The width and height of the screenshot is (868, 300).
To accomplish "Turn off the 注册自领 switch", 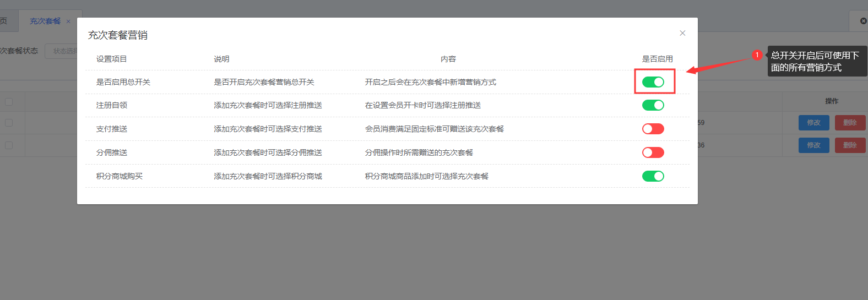I will coord(653,105).
